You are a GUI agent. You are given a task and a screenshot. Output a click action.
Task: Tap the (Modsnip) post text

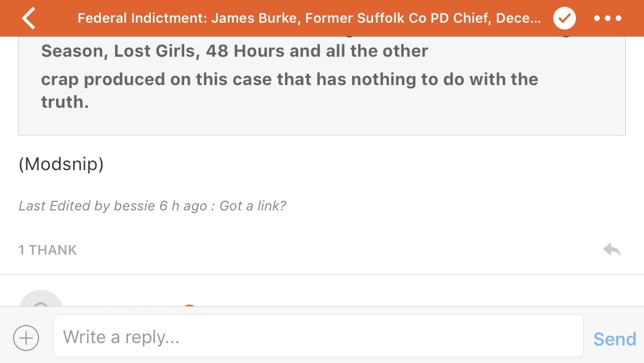click(x=61, y=164)
